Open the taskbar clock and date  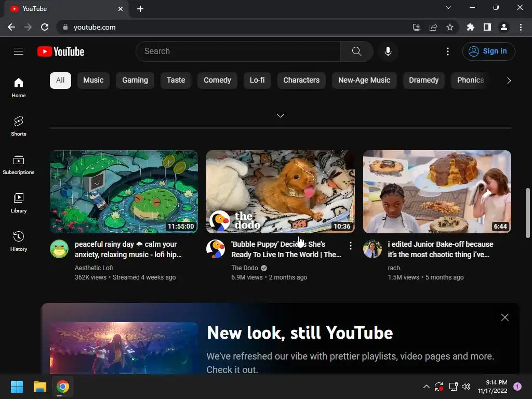[493, 387]
